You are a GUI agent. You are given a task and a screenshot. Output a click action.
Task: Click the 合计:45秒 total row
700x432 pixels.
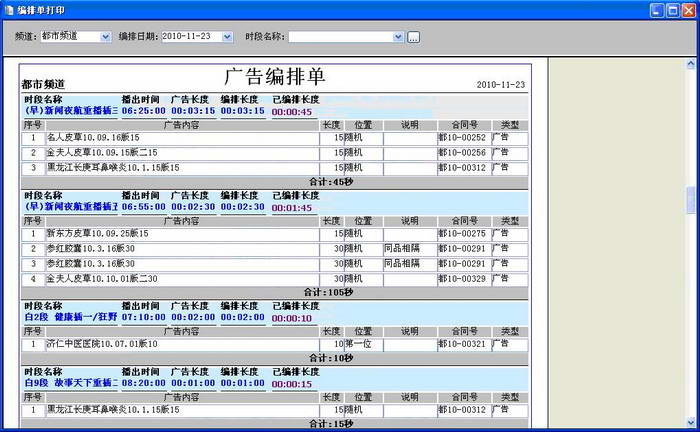click(x=275, y=182)
